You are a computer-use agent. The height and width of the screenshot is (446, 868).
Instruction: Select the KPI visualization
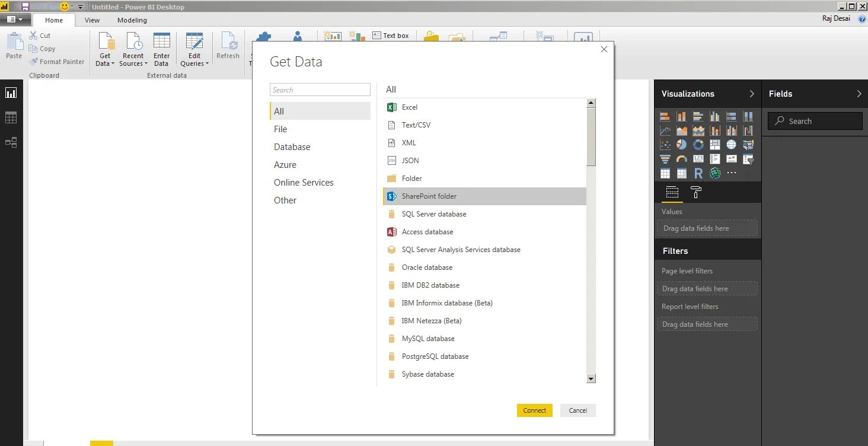(732, 159)
